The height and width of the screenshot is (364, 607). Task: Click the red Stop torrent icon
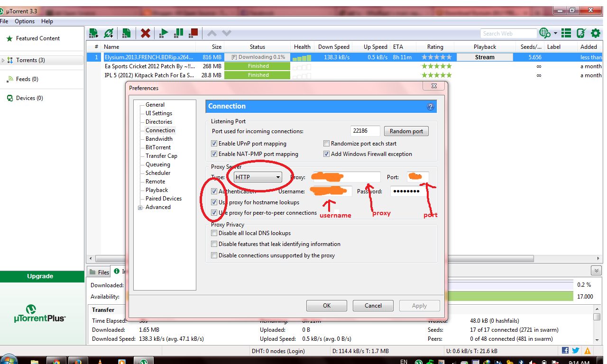click(193, 33)
